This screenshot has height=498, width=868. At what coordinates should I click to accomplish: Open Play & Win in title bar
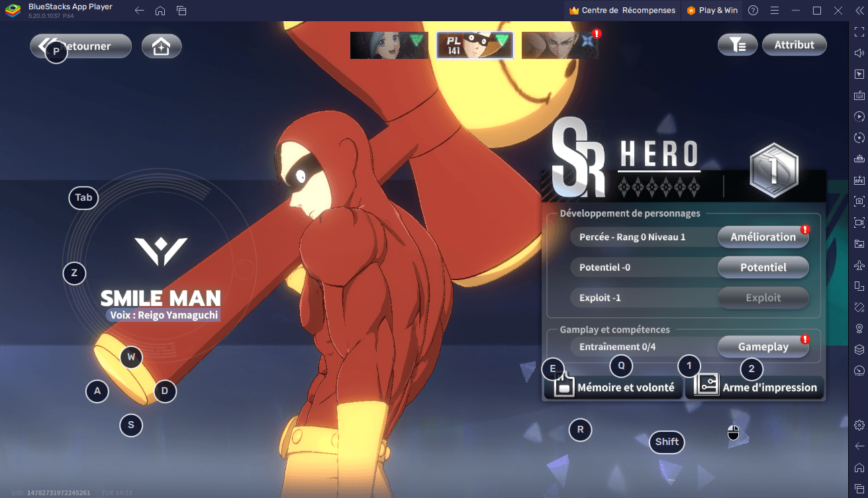click(x=712, y=10)
